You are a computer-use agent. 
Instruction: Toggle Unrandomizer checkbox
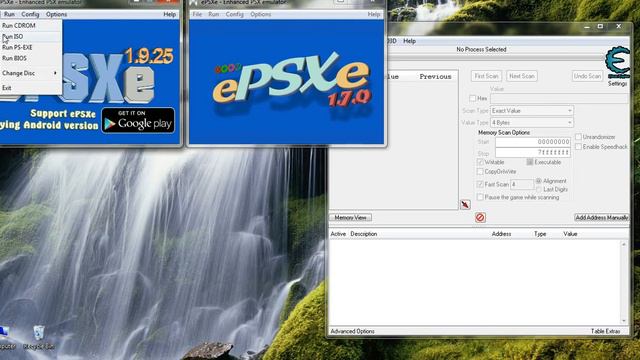coord(578,137)
